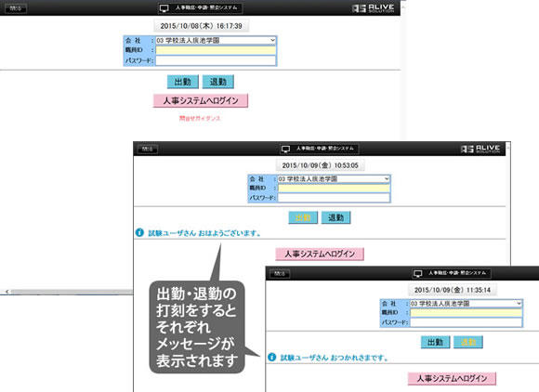Click the ALIVE logo in the middle window
Viewport: 539px width, 392px height.
point(480,149)
